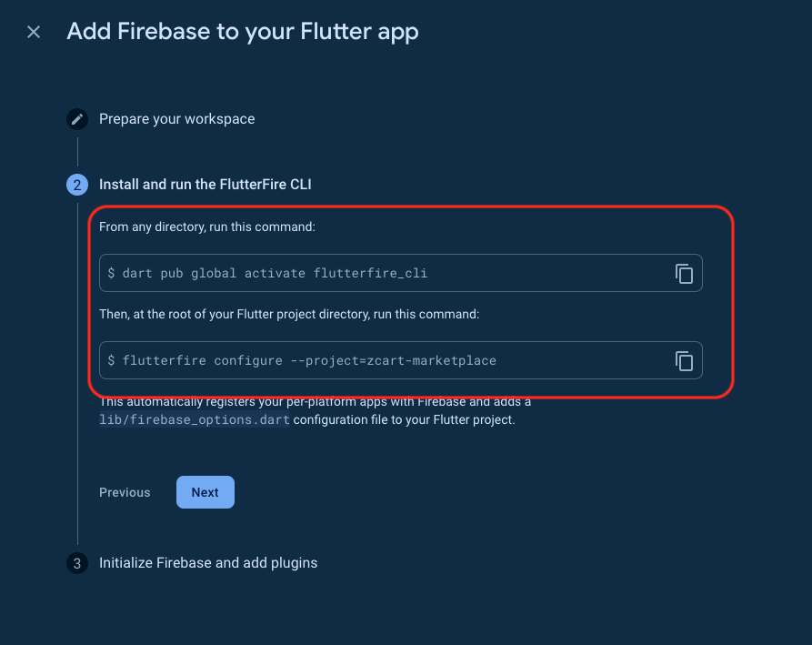Expand Initialize Firebase and add plugins step

[x=208, y=563]
